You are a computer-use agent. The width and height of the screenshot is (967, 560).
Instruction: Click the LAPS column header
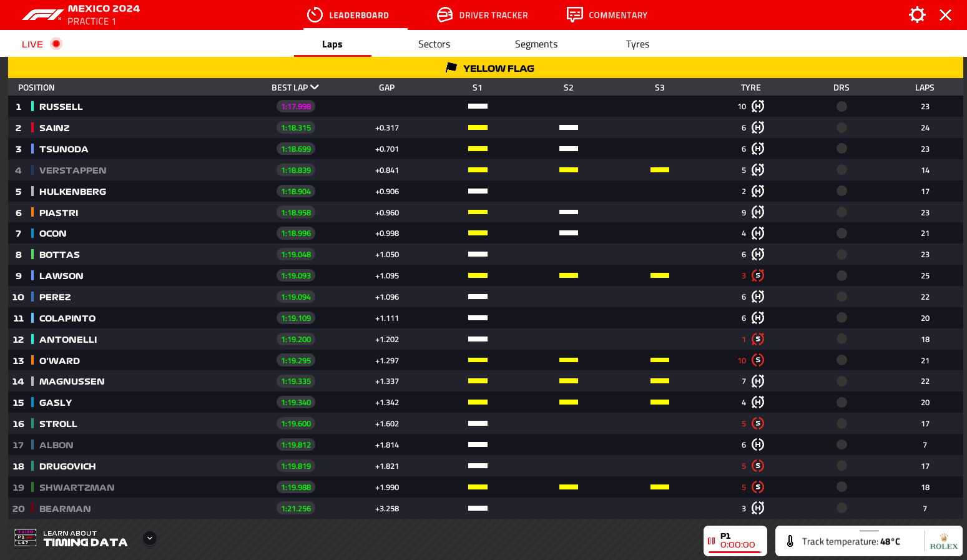925,87
